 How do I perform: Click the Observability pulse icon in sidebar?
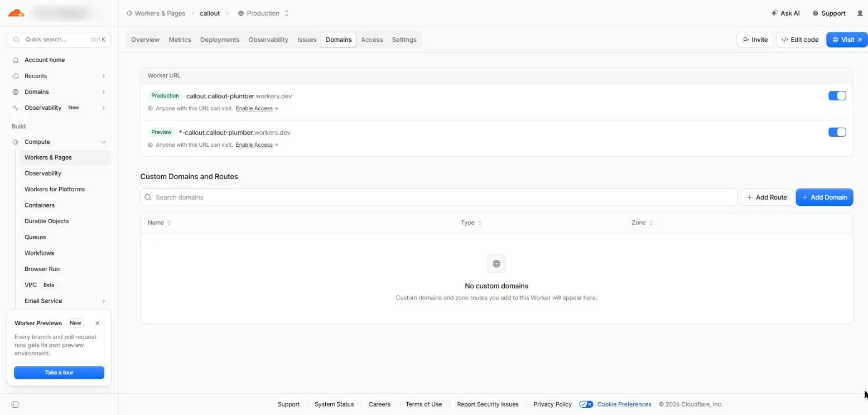coord(16,108)
